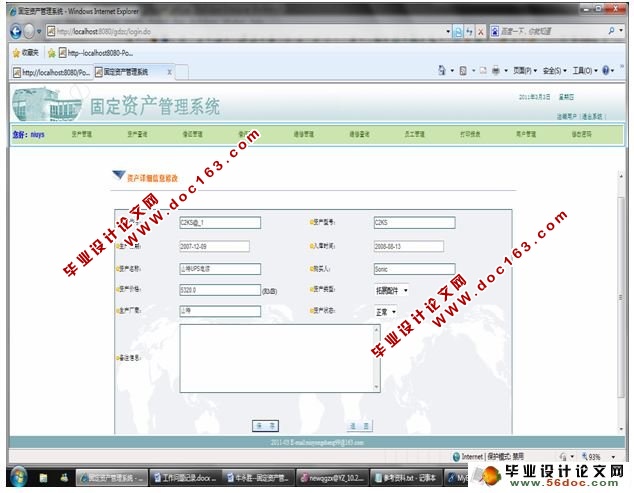
Task: Click the printer icon in IE toolbar
Action: pos(496,71)
